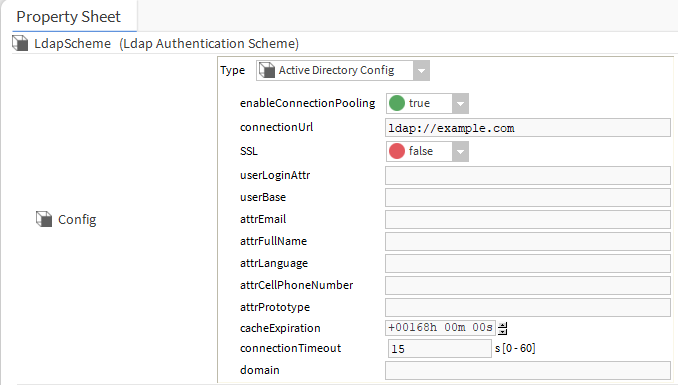Select the LdapScheme title text
Screen dimensions: 680x385
(x=72, y=44)
